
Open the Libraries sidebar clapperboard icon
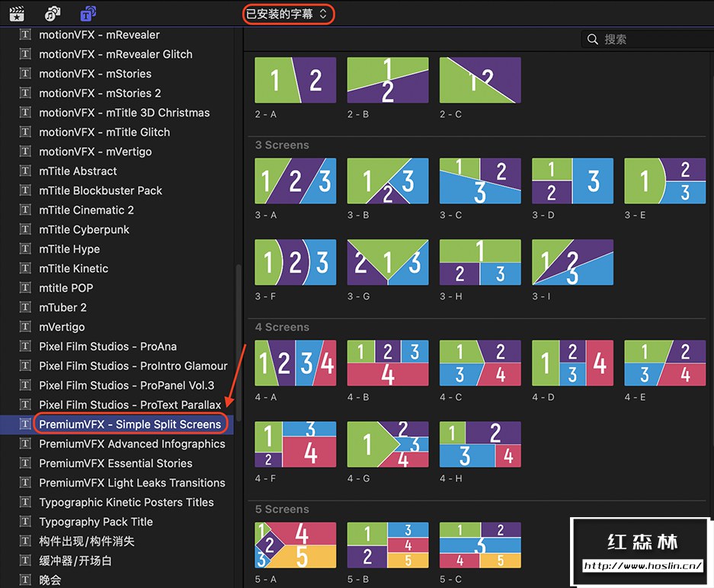tap(17, 14)
